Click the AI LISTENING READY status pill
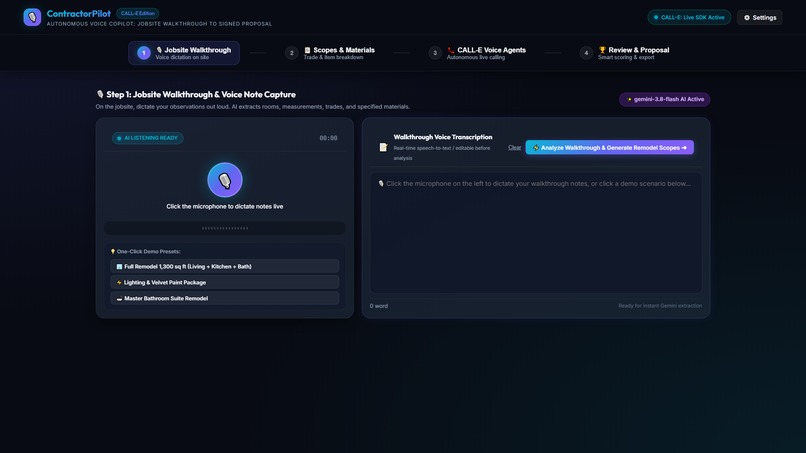The image size is (806, 453). [148, 138]
